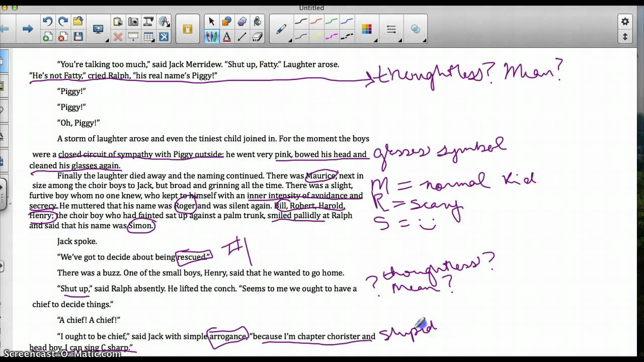This screenshot has width=644, height=362.
Task: Open toolbar settings gear
Action: (625, 21)
